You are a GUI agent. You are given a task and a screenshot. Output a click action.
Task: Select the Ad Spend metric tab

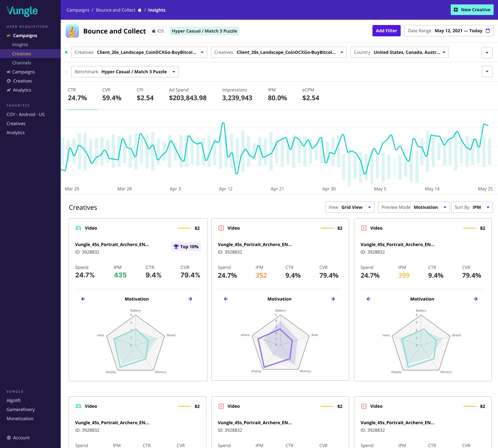188,95
